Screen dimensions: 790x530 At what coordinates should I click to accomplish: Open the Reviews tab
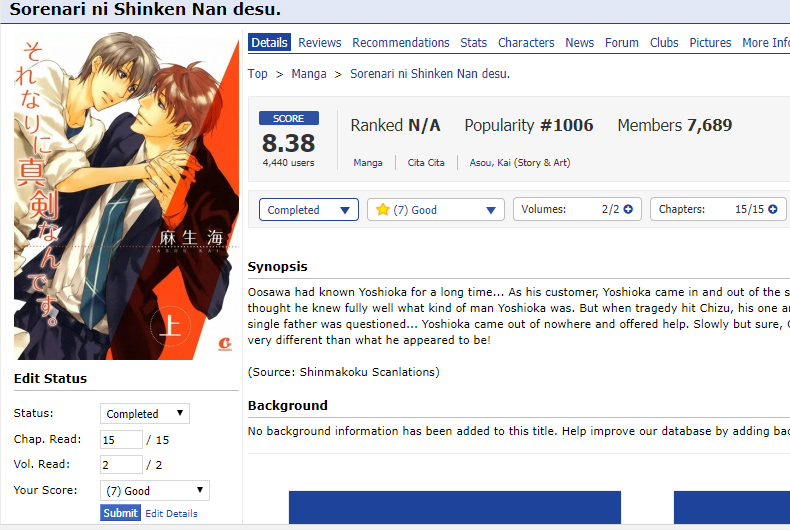(320, 43)
